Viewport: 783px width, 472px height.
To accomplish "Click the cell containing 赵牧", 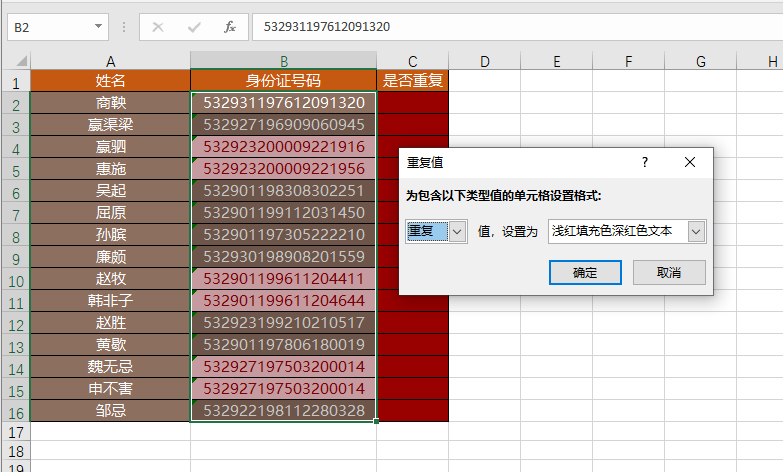I will tap(110, 278).
